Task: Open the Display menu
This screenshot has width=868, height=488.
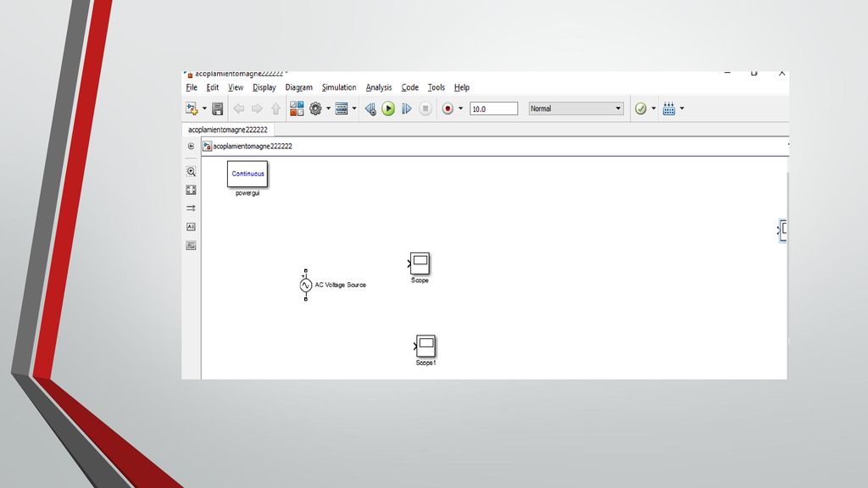Action: (x=264, y=87)
